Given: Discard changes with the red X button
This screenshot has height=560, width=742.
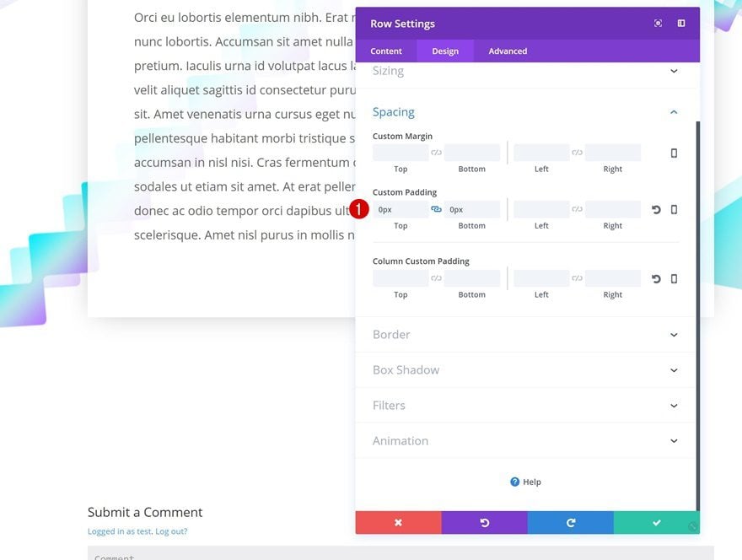Looking at the screenshot, I should coord(399,523).
